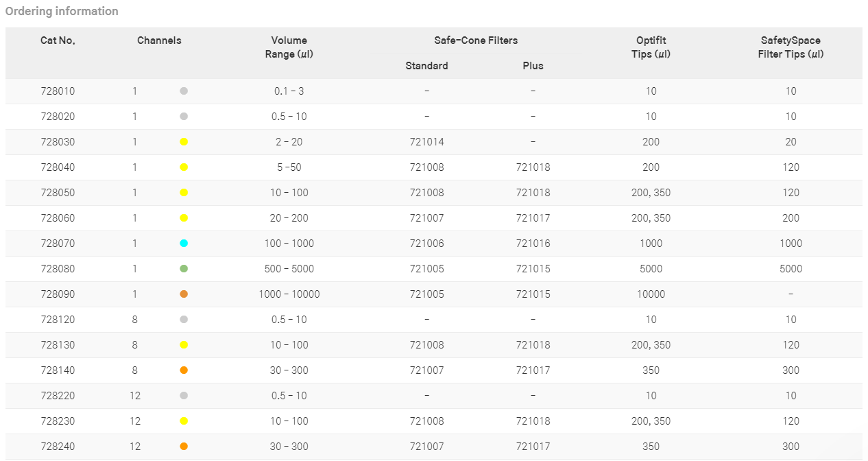Screen dimensions: 868x461
Task: Click the green dot in row 728080
Action: pyautogui.click(x=184, y=268)
